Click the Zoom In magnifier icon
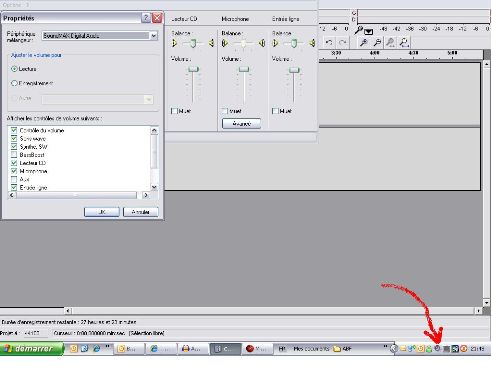Screen dimensions: 492x369 (x=364, y=42)
